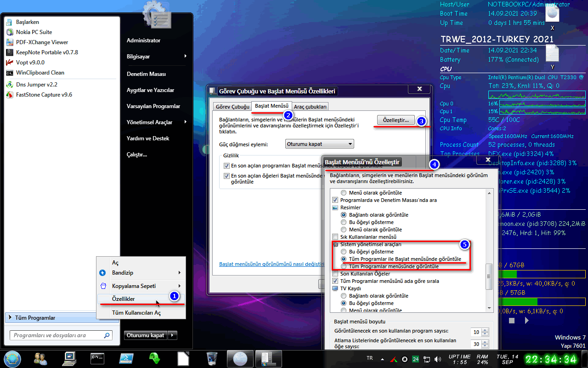The image size is (588, 368).
Task: Open the blank document taskbar icon
Action: point(183,358)
